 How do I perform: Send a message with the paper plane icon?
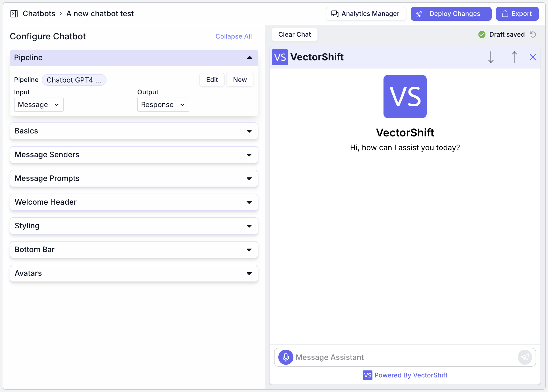click(524, 357)
